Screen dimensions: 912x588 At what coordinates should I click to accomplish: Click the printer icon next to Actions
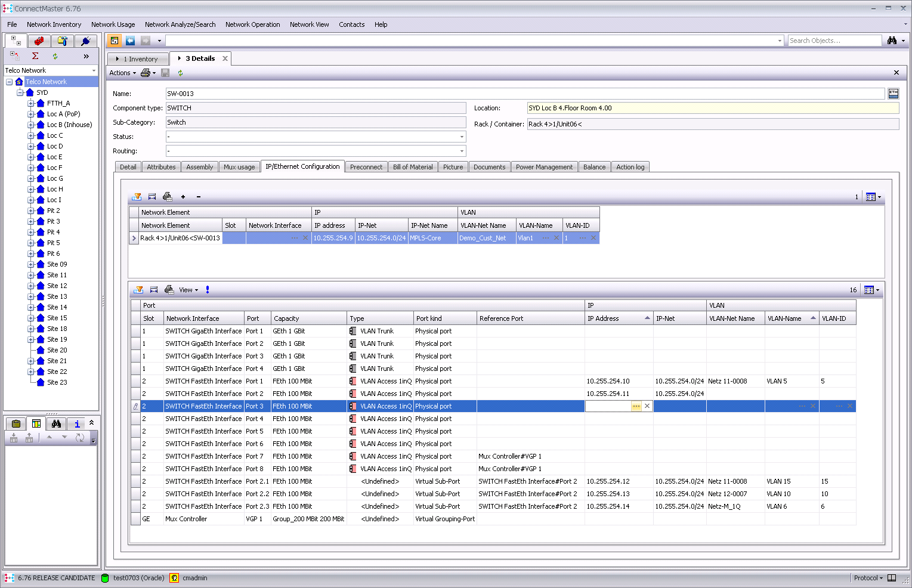pyautogui.click(x=146, y=73)
